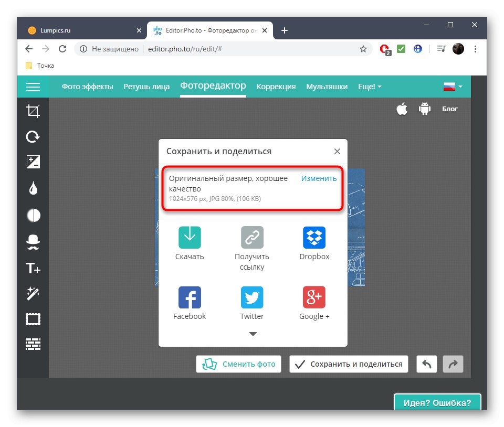Open Ретушь лица menu item
The image size is (504, 427).
point(146,87)
